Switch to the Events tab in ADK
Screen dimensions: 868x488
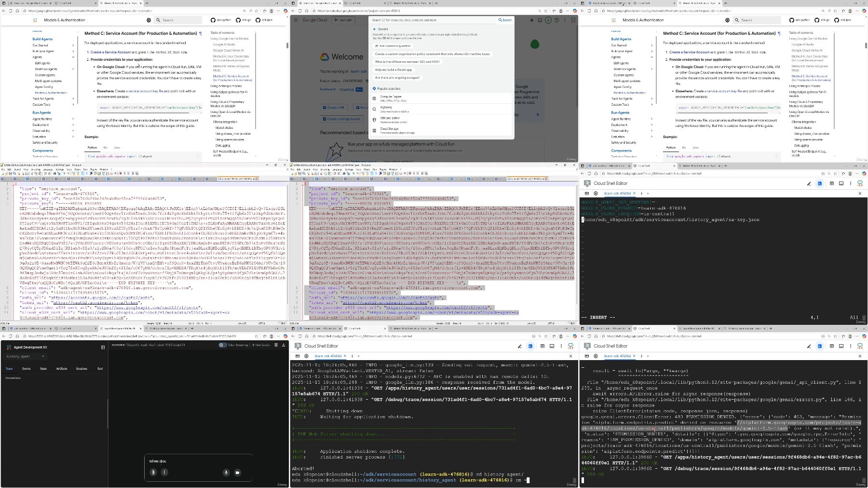(x=27, y=368)
